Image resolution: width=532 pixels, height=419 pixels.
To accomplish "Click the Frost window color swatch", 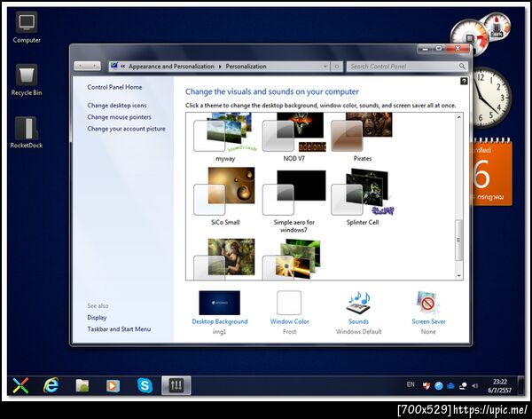I will (x=289, y=303).
